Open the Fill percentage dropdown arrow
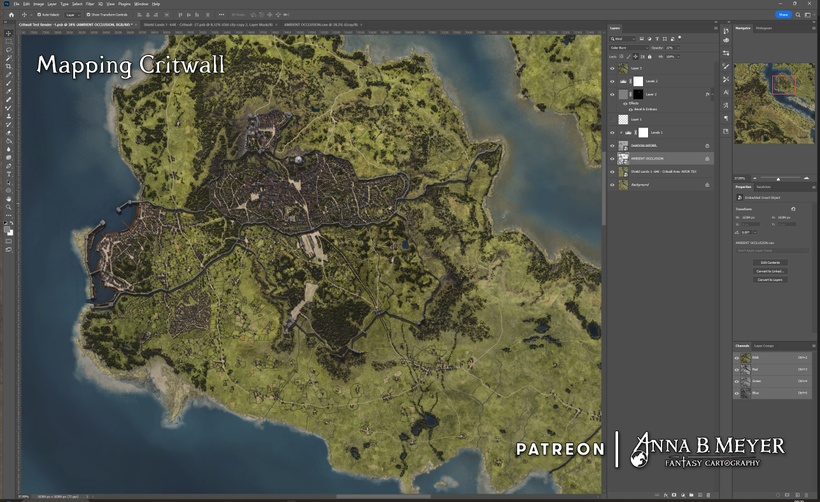Screen dimensions: 820x502 point(678,56)
